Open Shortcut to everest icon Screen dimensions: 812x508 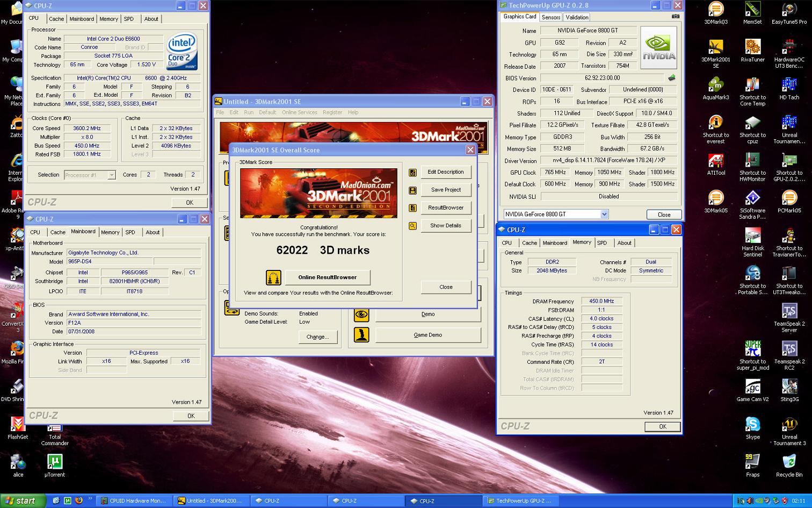point(715,129)
